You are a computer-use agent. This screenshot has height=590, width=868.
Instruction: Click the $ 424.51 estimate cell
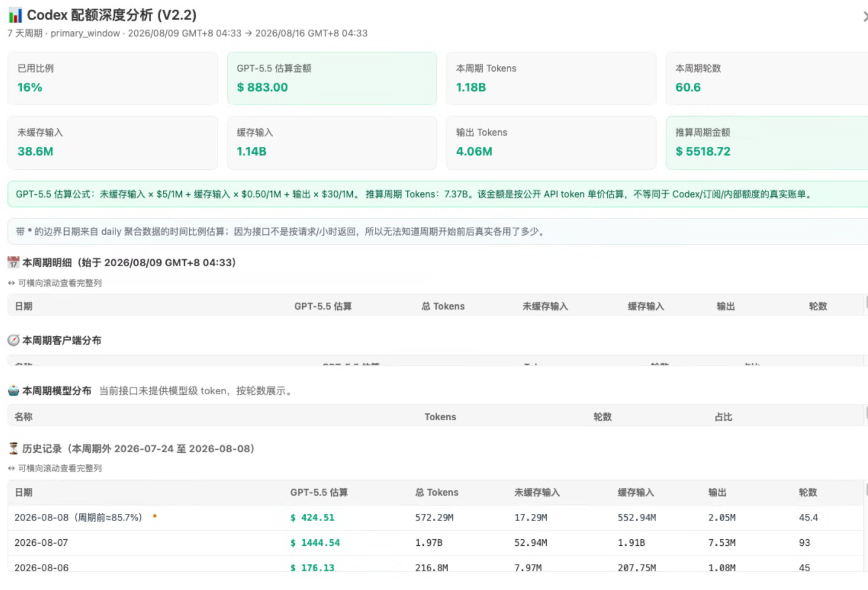coord(312,518)
